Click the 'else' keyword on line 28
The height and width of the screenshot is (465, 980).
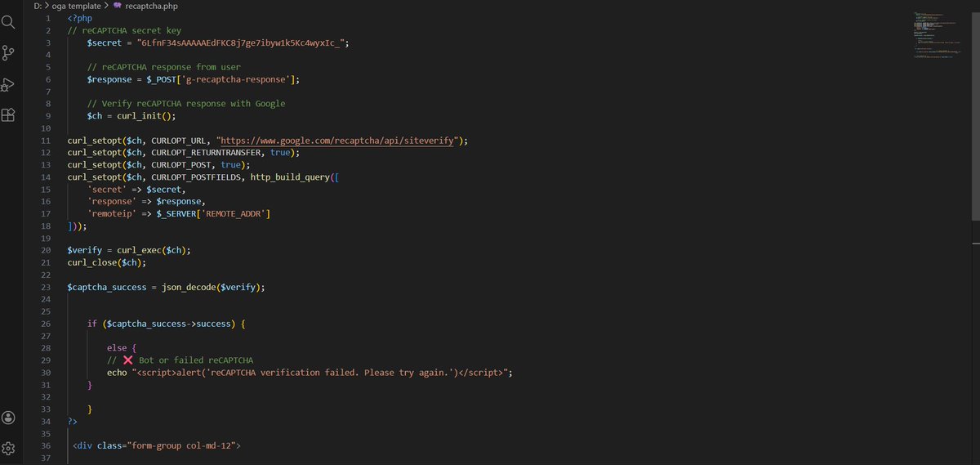point(117,348)
